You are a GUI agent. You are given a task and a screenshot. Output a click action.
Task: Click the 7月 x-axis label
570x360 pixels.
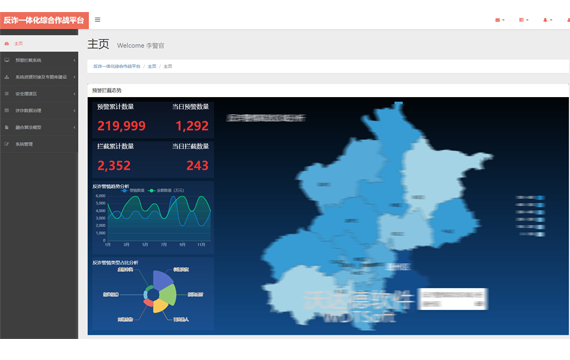(x=164, y=245)
